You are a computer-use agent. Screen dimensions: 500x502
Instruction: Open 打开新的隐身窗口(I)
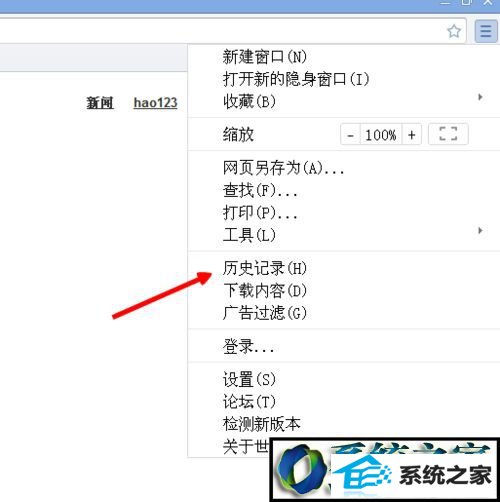(x=344, y=79)
